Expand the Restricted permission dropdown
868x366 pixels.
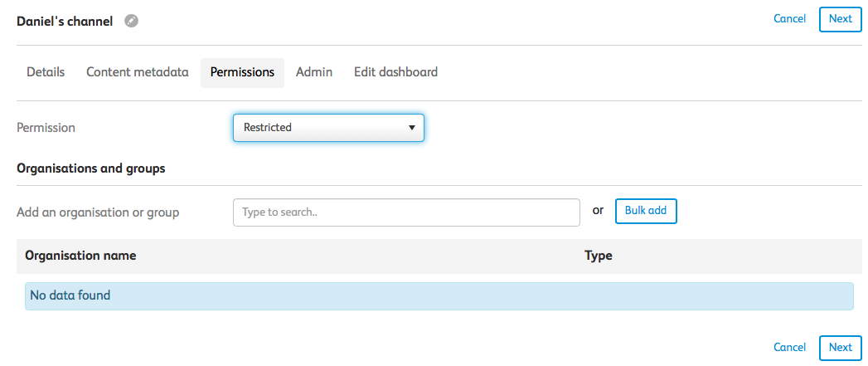[328, 128]
